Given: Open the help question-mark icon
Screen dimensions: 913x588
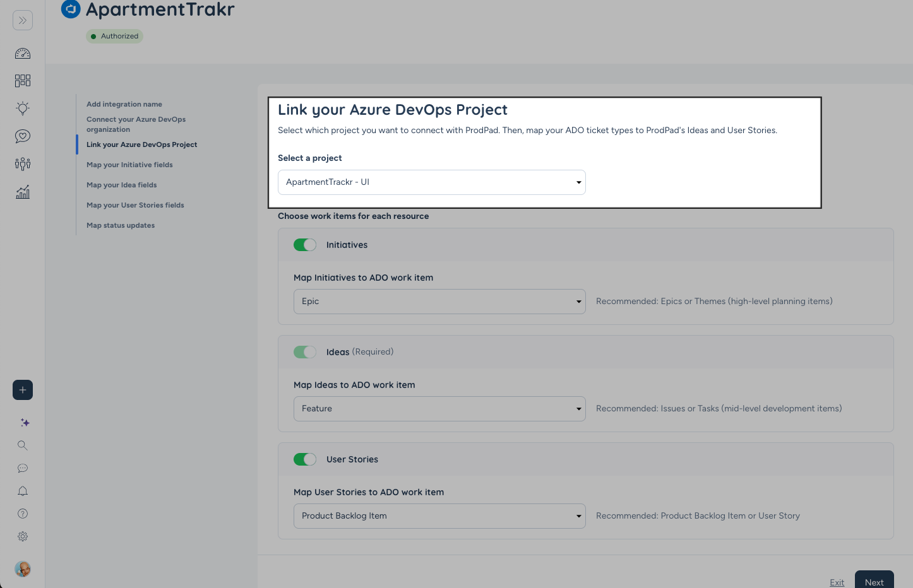Looking at the screenshot, I should [23, 514].
